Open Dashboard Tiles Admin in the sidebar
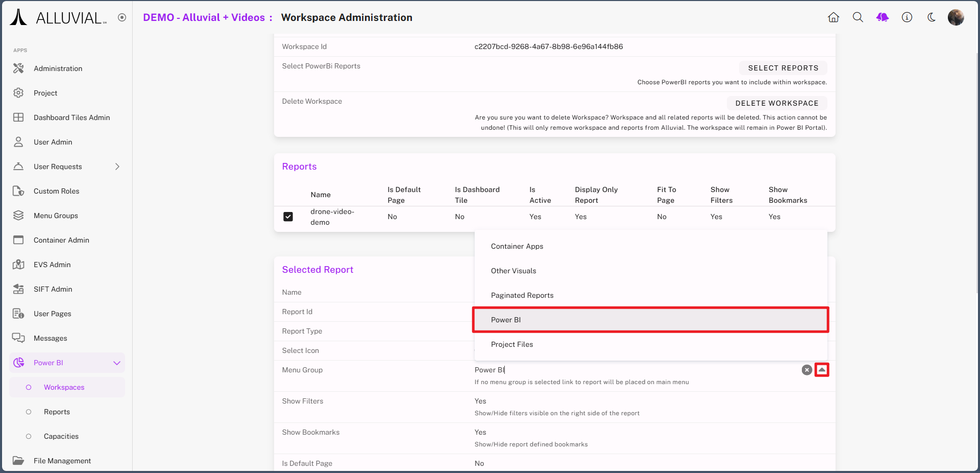Viewport: 980px width, 473px height. pyautogui.click(x=67, y=117)
